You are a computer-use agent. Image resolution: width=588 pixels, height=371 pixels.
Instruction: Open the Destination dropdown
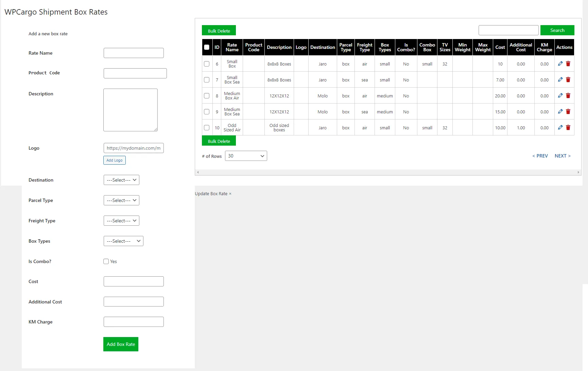121,180
